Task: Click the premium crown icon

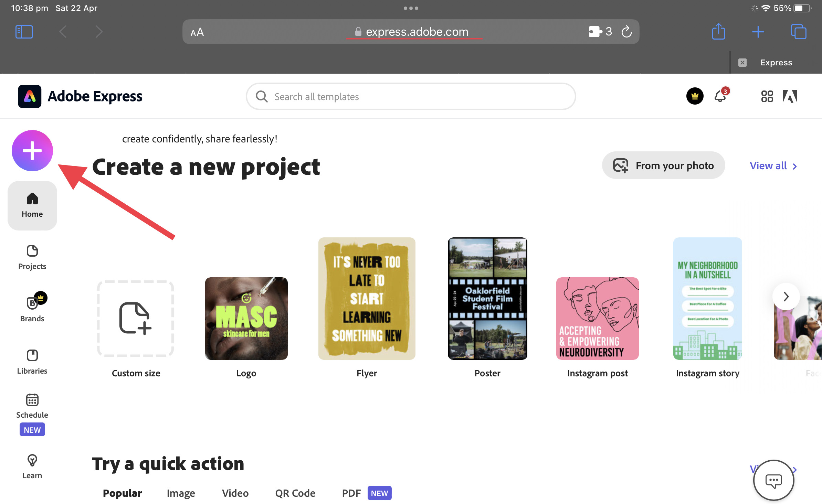Action: 695,96
